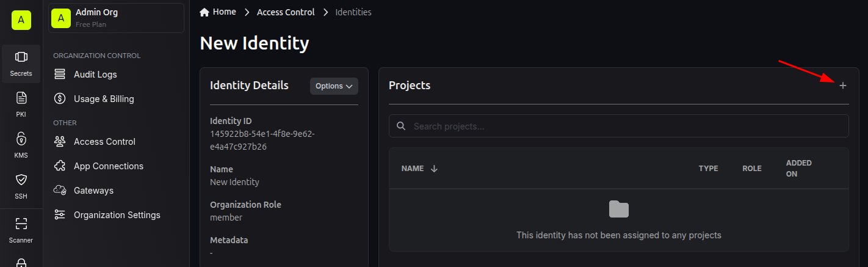Open the Secrets product in sidebar
The height and width of the screenshot is (267, 868).
click(x=21, y=64)
